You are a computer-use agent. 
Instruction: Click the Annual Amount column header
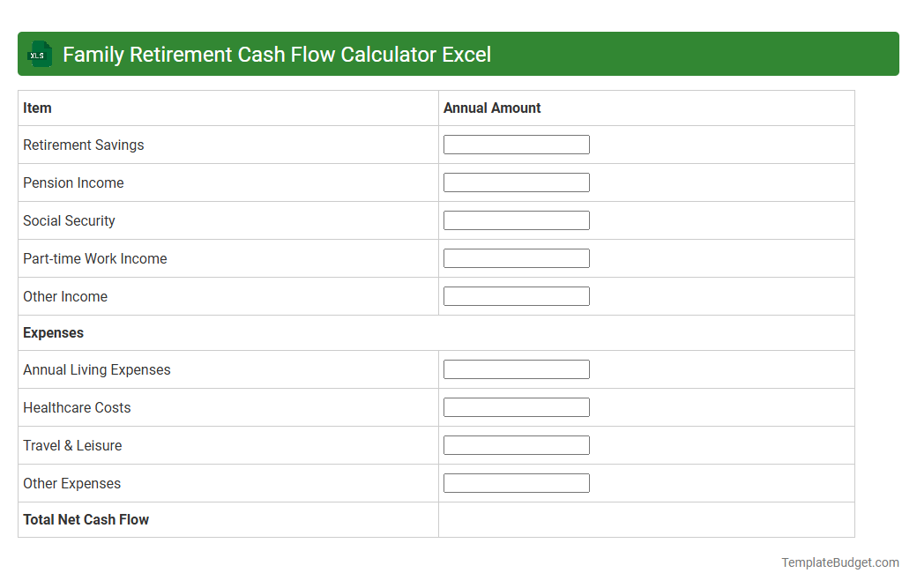[492, 108]
